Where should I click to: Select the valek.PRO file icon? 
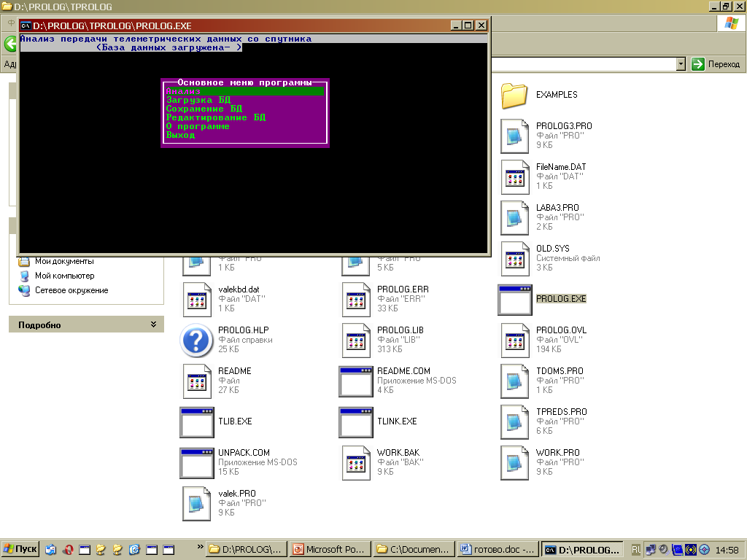(196, 503)
